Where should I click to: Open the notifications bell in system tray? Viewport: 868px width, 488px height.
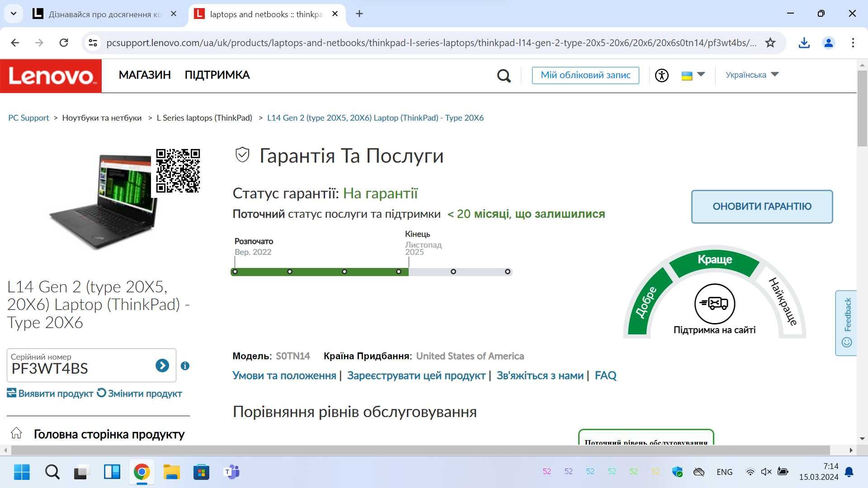pyautogui.click(x=849, y=472)
